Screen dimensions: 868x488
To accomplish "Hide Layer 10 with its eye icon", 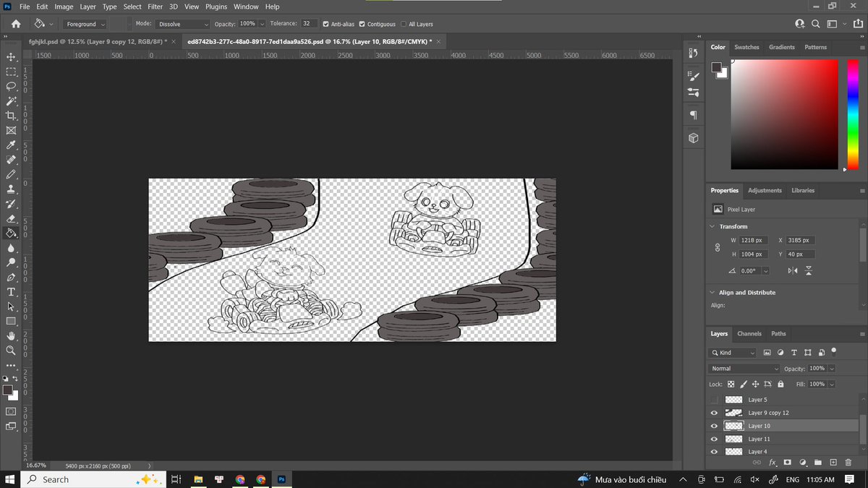I will click(715, 426).
